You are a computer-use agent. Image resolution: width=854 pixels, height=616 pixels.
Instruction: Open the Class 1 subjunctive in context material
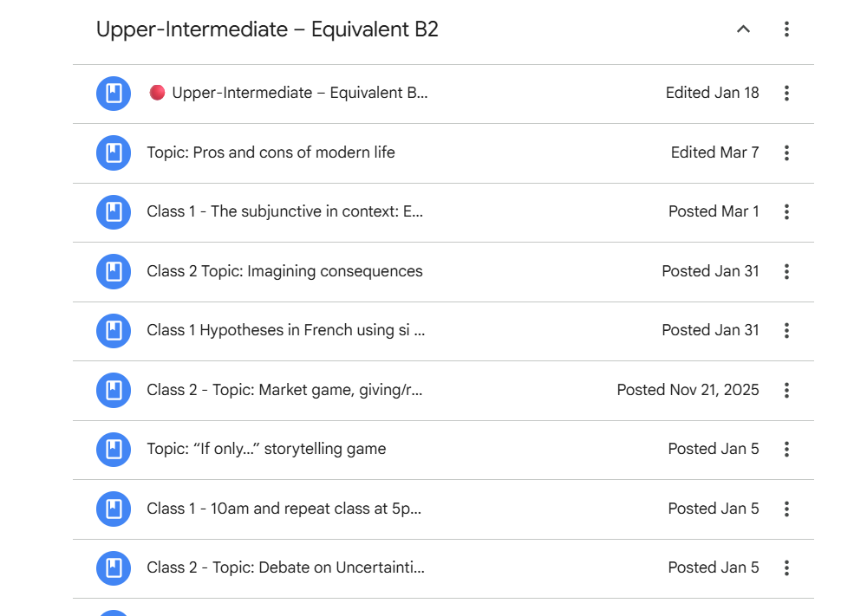[x=284, y=211]
